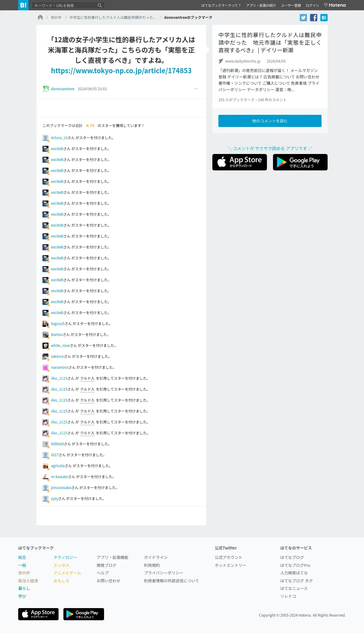Open togusa5's user profile link
The image size is (364, 633).
pos(58,324)
